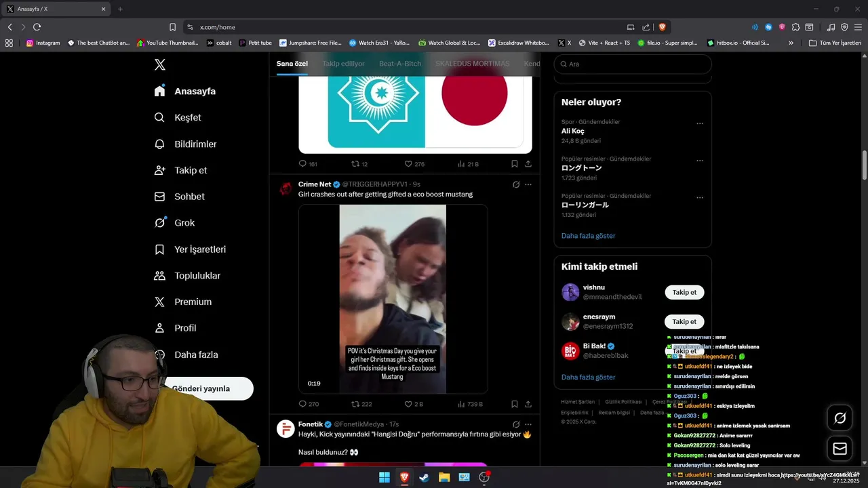Switch to SKALEDUS MORTIMAS tab
The height and width of the screenshot is (488, 868).
(472, 64)
